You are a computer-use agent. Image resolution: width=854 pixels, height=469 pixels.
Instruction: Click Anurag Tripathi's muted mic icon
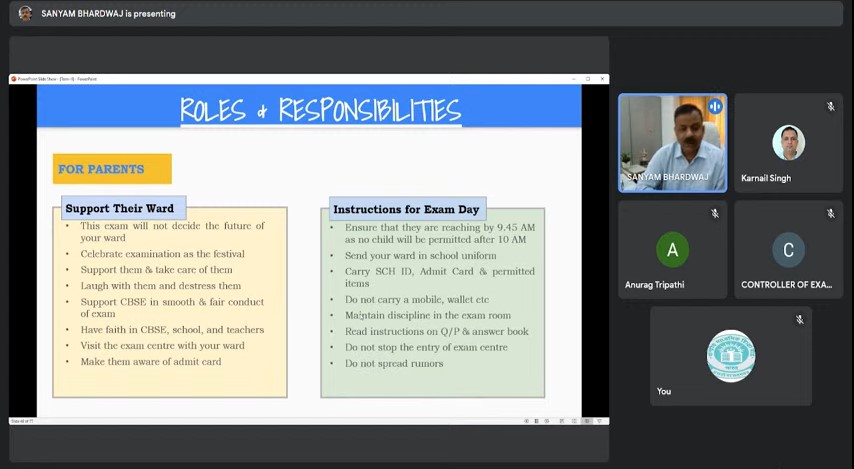click(x=714, y=214)
